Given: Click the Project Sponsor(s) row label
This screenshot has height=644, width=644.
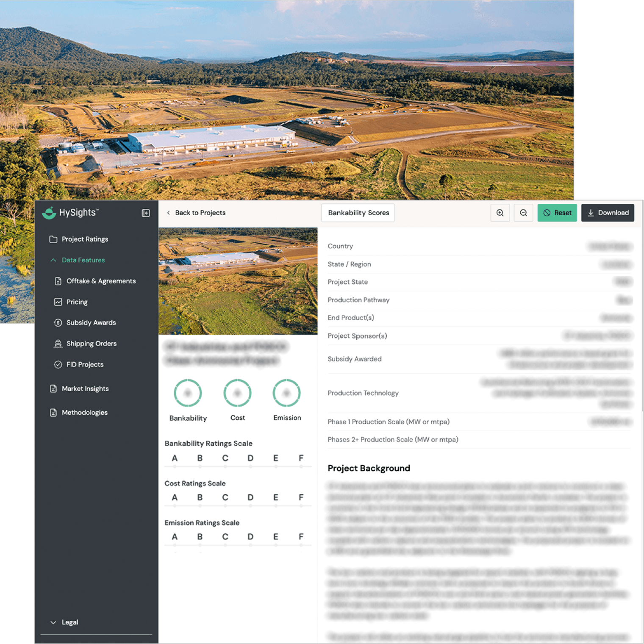Looking at the screenshot, I should click(x=357, y=336).
